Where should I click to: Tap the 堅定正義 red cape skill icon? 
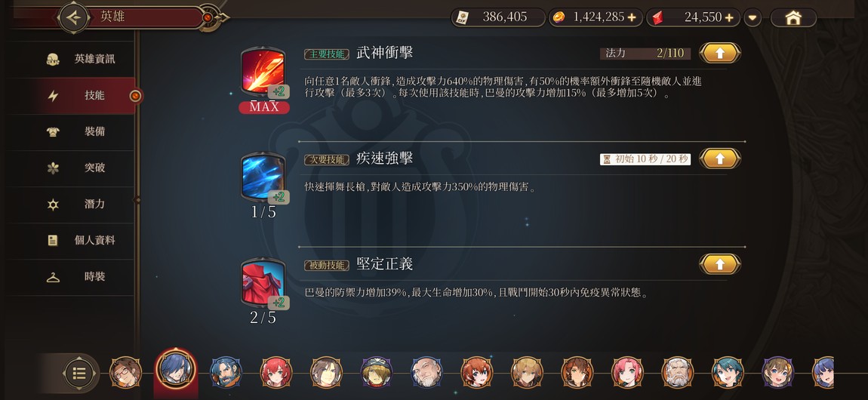(x=263, y=283)
